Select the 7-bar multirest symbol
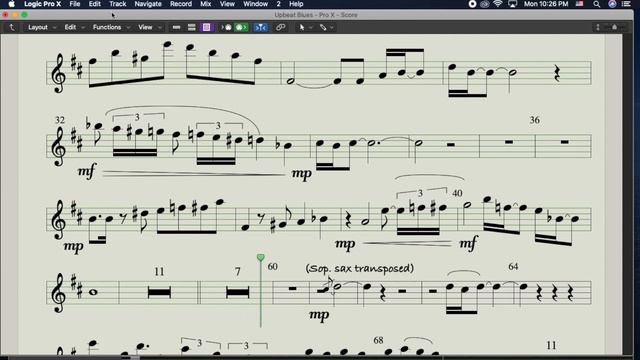This screenshot has width=640, height=360. pos(238,292)
